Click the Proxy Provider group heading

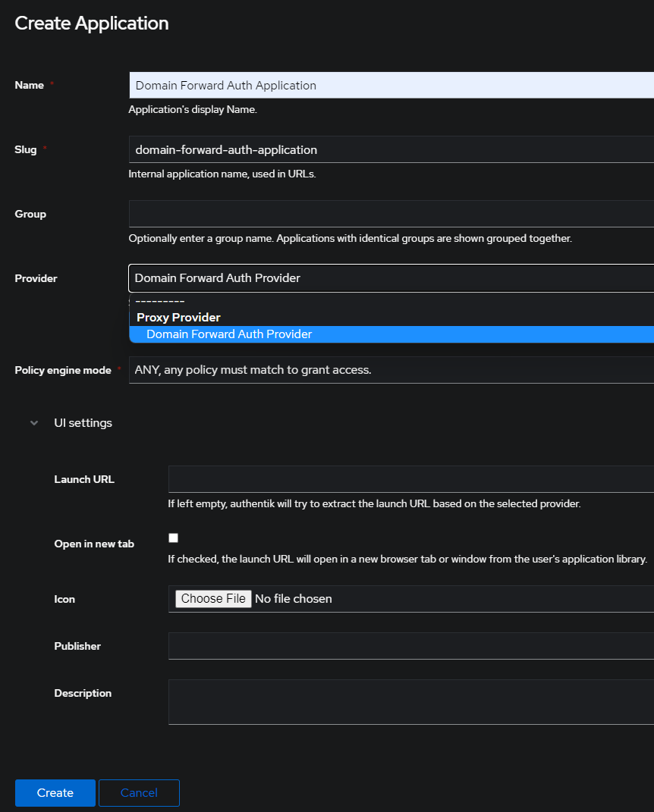coord(178,318)
